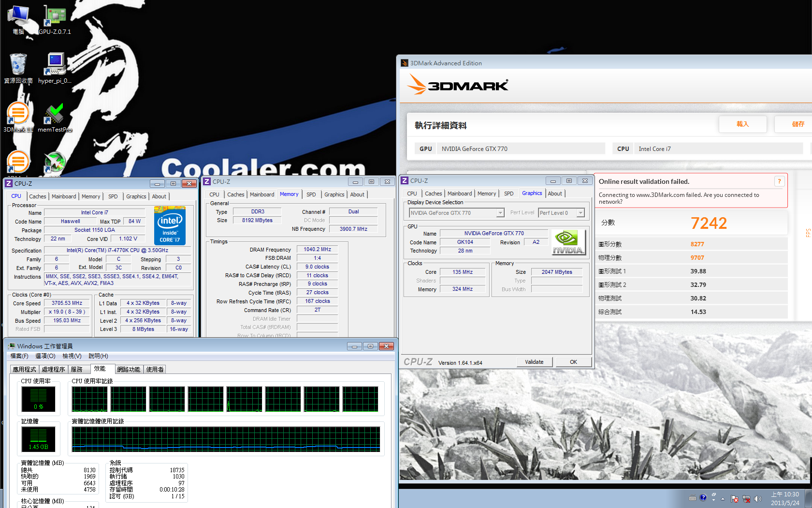The height and width of the screenshot is (508, 812).
Task: Select the 網路功能 tab in Task Manager
Action: point(129,370)
